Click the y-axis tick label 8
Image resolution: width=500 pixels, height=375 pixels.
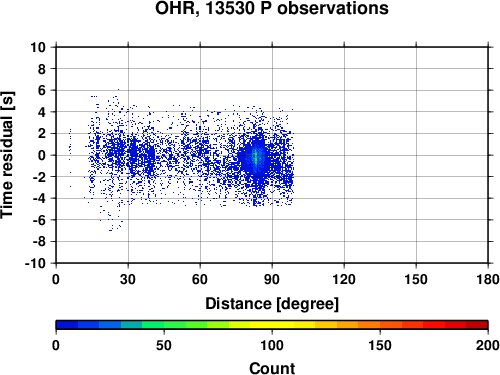(42, 69)
